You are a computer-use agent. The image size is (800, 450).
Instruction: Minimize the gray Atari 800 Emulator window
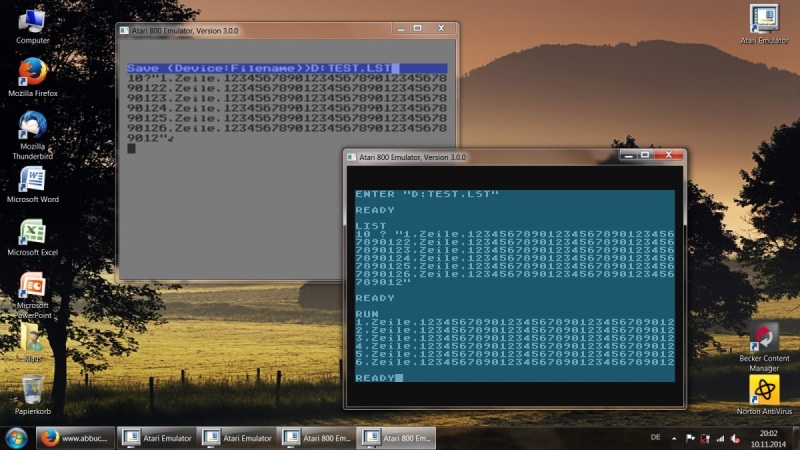pos(401,29)
